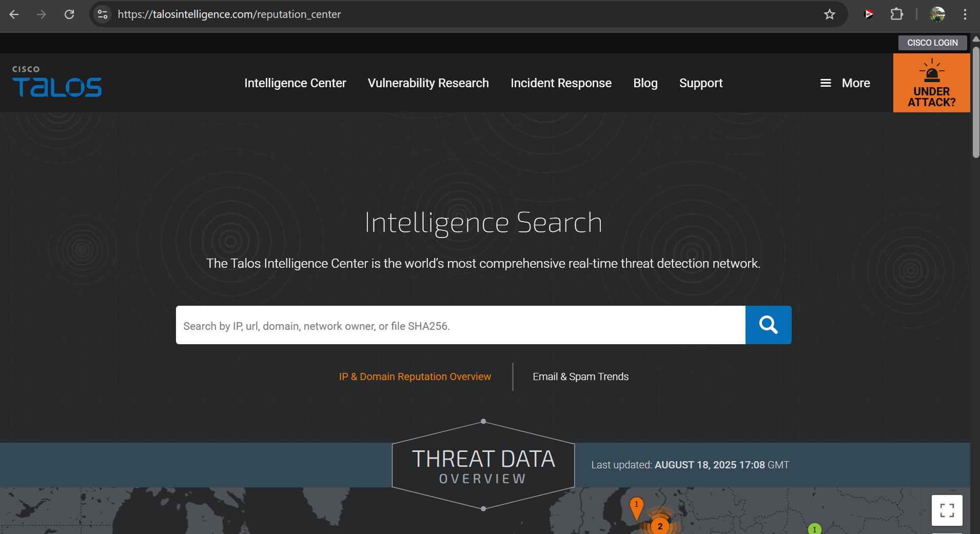Go to the Blog link
Viewport: 980px width, 534px height.
point(645,83)
